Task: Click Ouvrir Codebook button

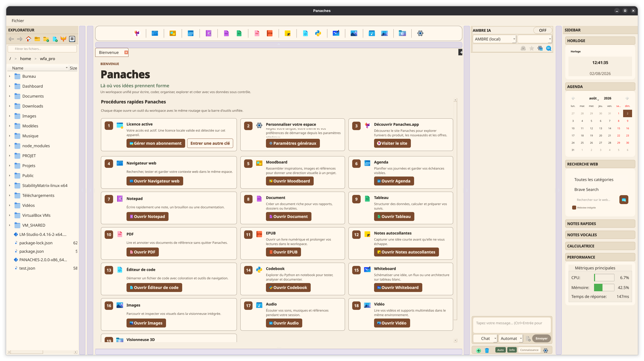Action: (x=288, y=288)
